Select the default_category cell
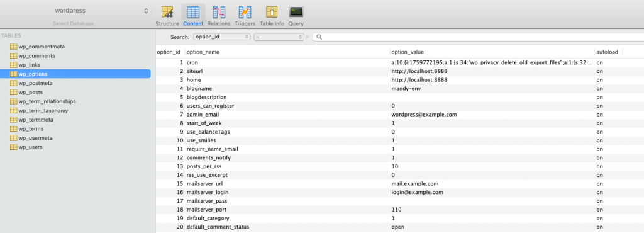 click(x=208, y=219)
